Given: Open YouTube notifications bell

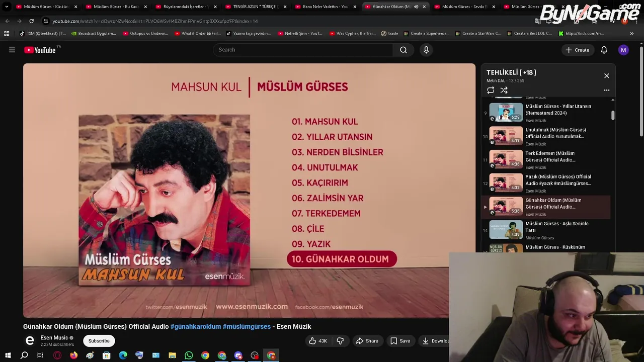Looking at the screenshot, I should (604, 50).
